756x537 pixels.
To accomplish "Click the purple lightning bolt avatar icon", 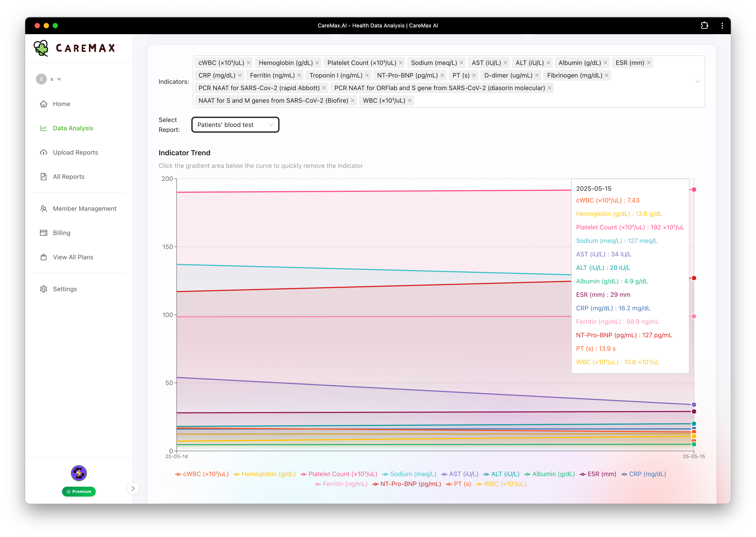I will (x=79, y=473).
